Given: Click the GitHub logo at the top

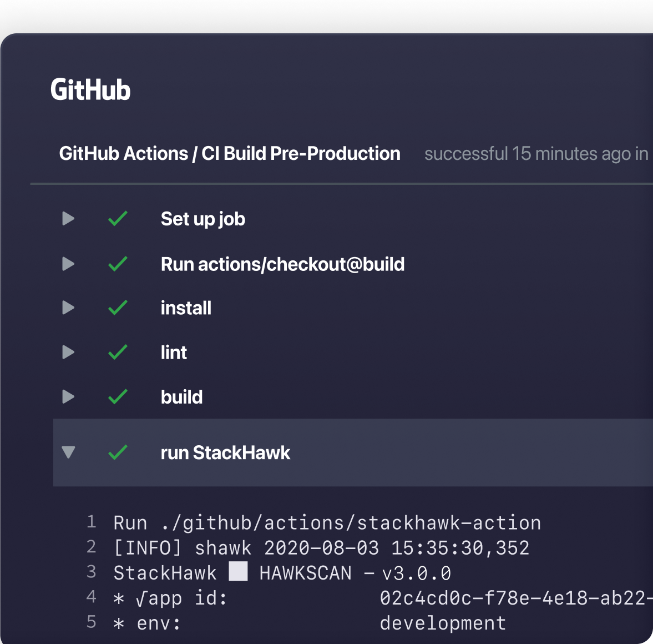Looking at the screenshot, I should pyautogui.click(x=90, y=89).
